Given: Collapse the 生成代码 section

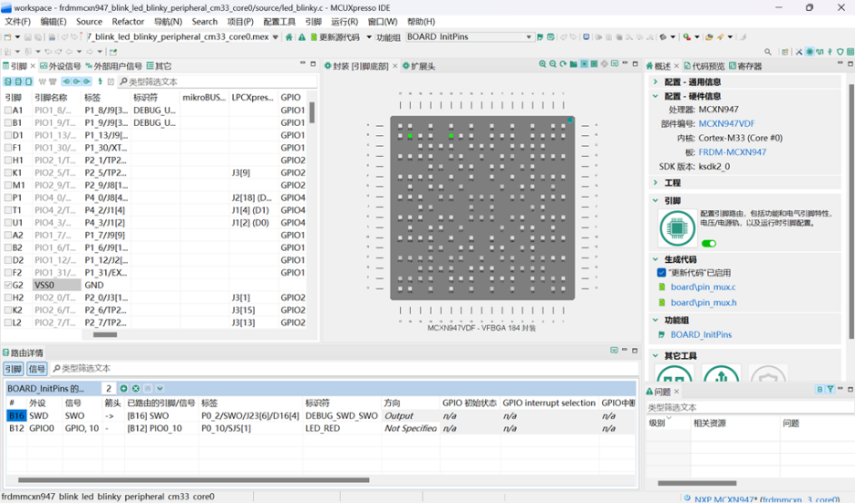Looking at the screenshot, I should tap(656, 259).
